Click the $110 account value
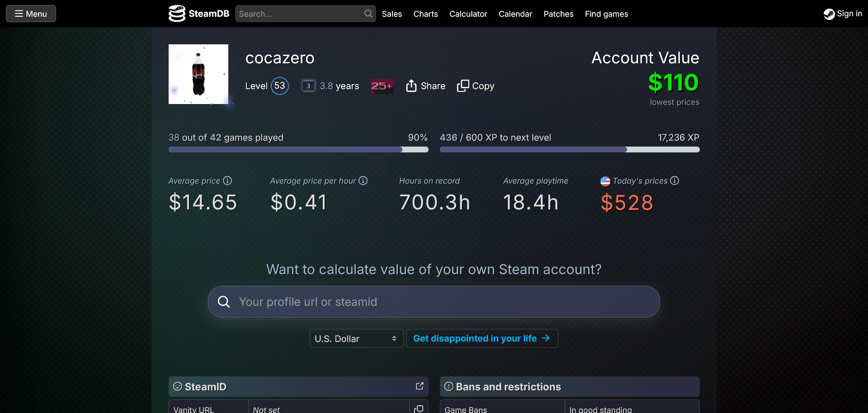The width and height of the screenshot is (868, 413). coord(674,83)
